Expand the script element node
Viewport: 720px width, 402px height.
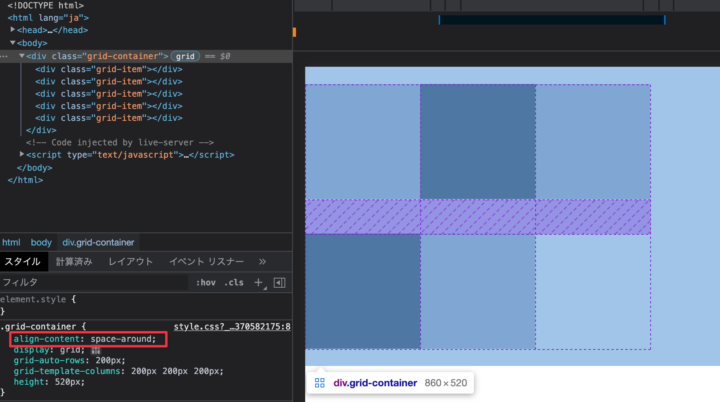pos(22,154)
